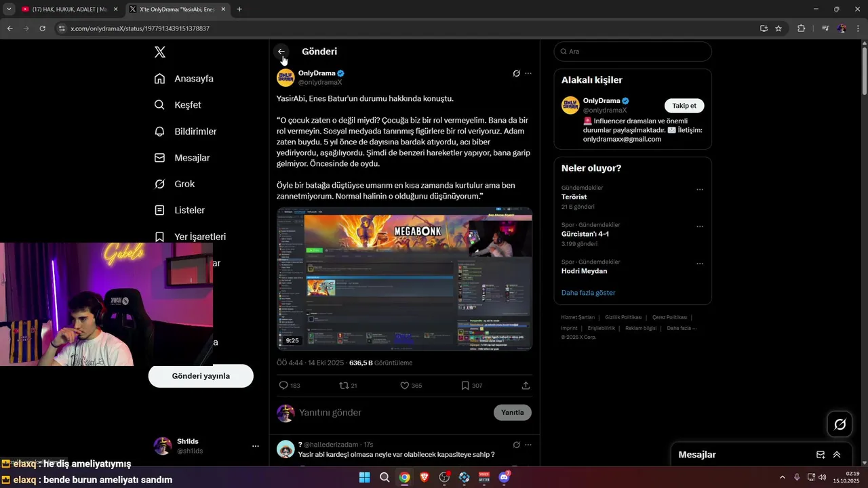Open Mesajlar envelope icon
The image size is (868, 488).
160,158
